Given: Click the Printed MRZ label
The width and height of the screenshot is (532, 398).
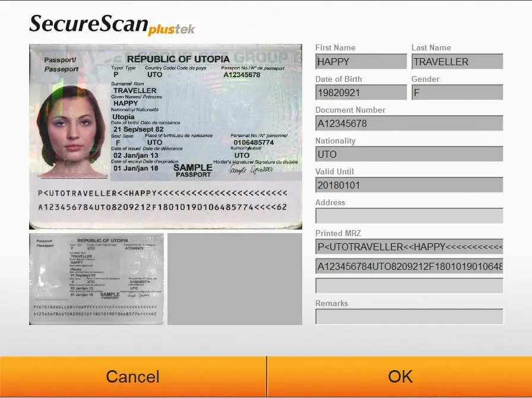Looking at the screenshot, I should click(338, 233).
